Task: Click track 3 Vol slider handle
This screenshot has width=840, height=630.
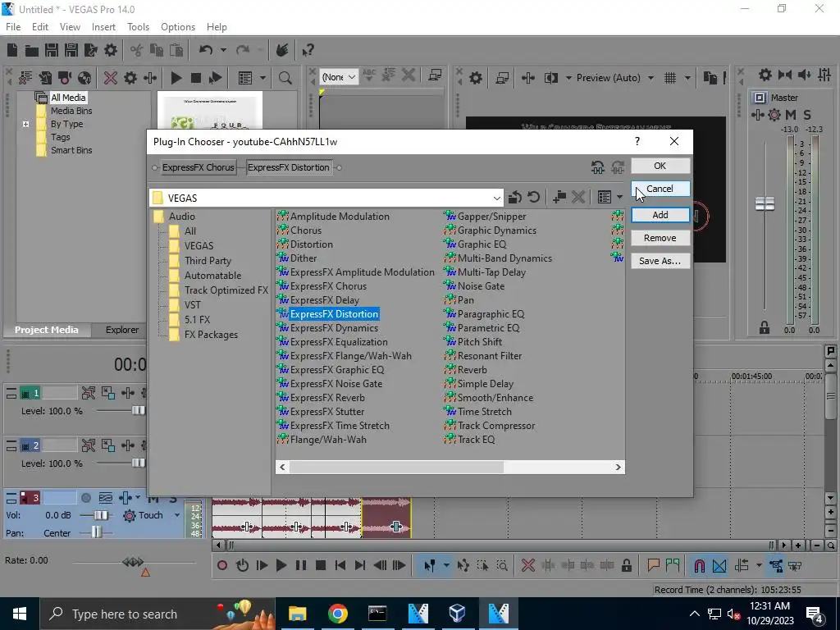Action: pyautogui.click(x=101, y=515)
